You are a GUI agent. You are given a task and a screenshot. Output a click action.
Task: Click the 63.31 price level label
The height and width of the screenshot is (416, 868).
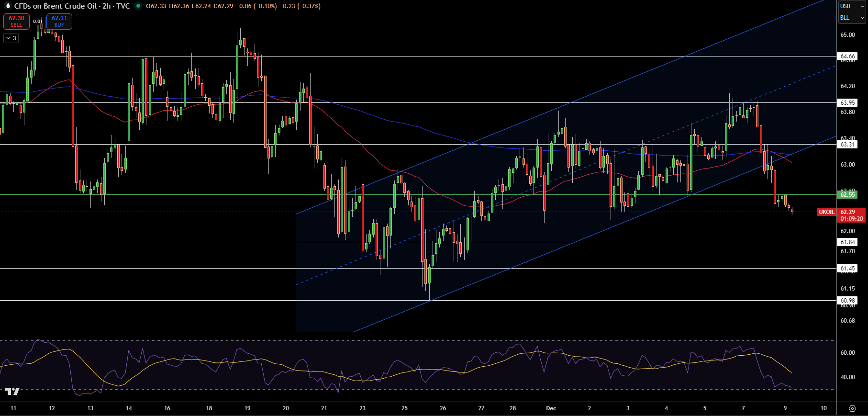pyautogui.click(x=847, y=145)
